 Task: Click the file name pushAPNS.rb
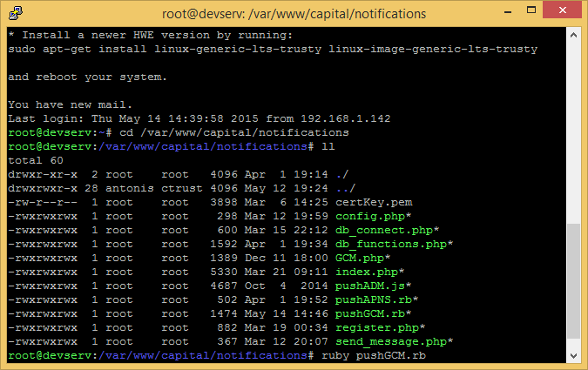pos(374,299)
